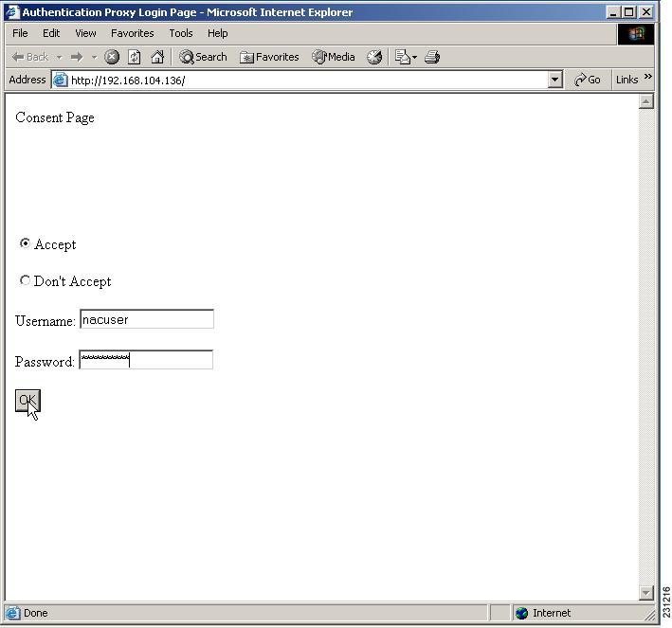Go to the Home page icon

(157, 57)
